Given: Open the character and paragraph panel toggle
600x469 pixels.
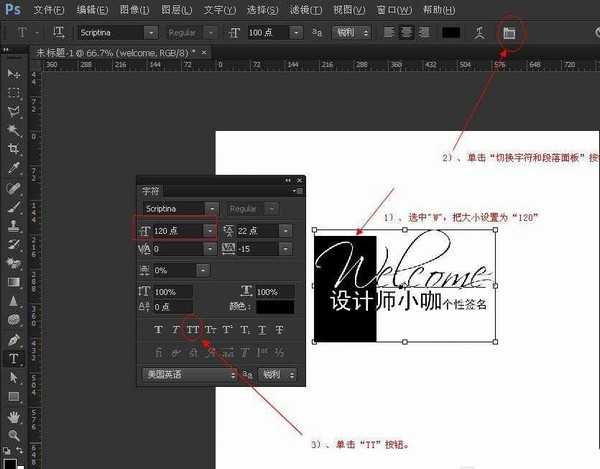Looking at the screenshot, I should 509,32.
